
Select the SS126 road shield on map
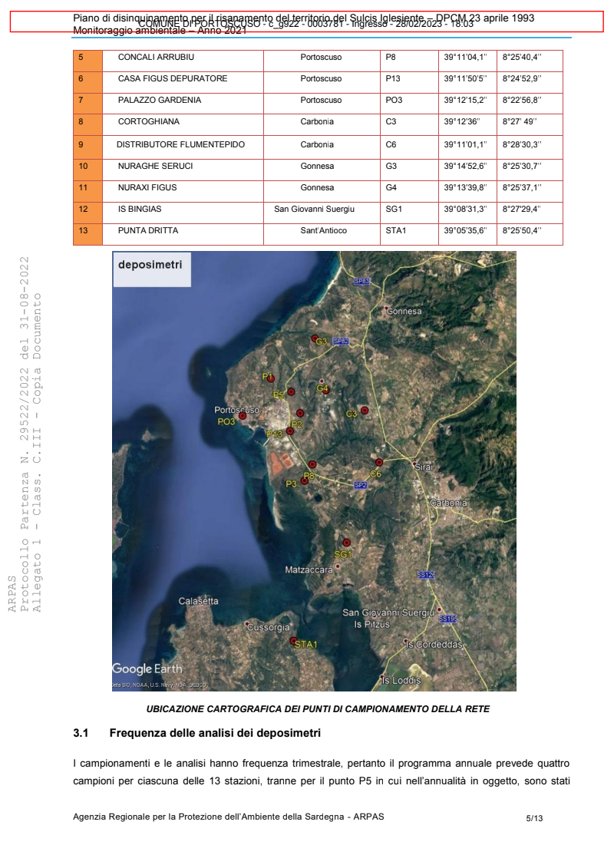426,574
